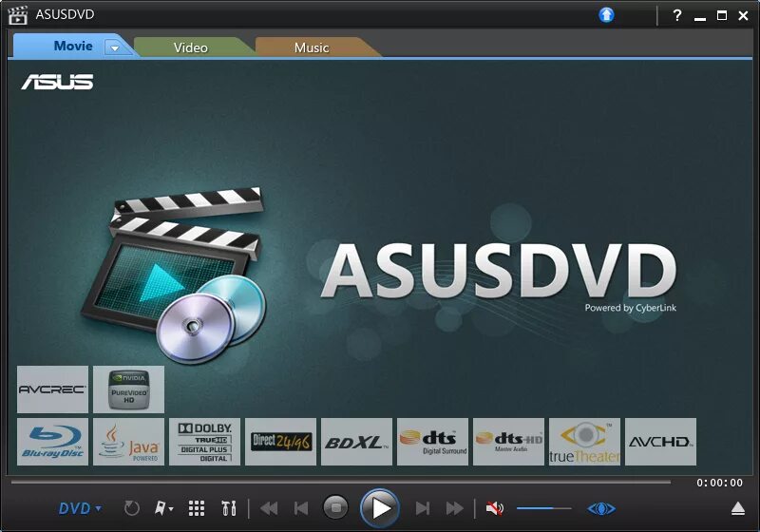
Task: Open the settings tools icon
Action: (229, 508)
